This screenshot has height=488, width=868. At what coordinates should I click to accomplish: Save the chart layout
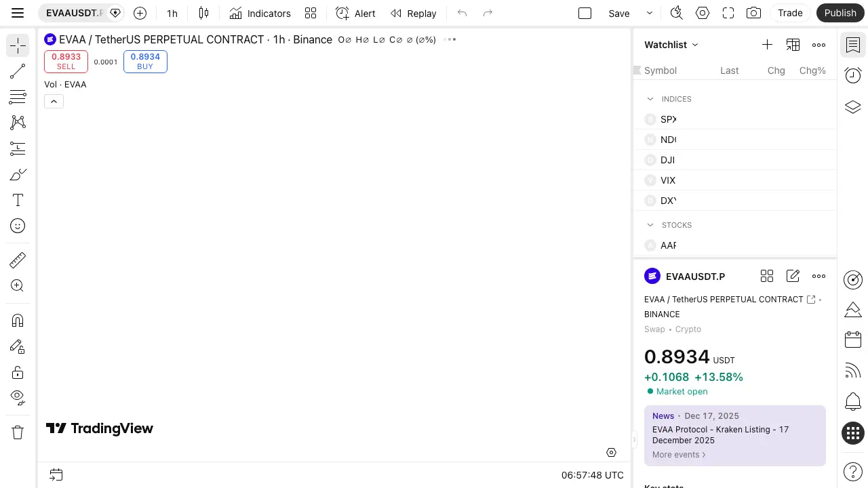pos(619,13)
